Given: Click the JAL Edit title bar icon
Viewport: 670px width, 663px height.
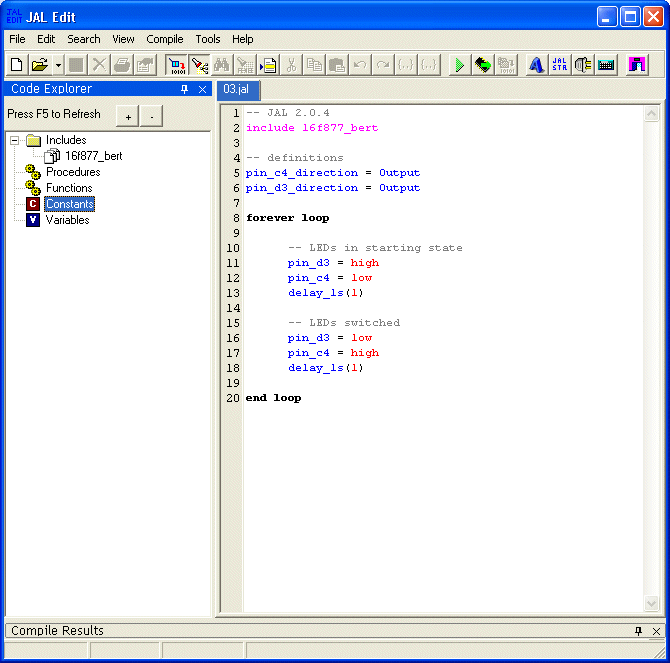Looking at the screenshot, I should [14, 16].
